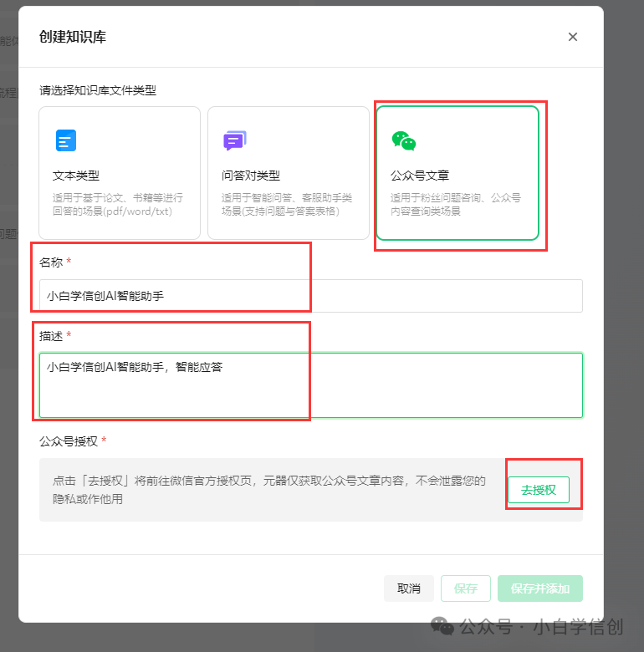Click the 保存 button
The width and height of the screenshot is (644, 652).
(x=466, y=588)
